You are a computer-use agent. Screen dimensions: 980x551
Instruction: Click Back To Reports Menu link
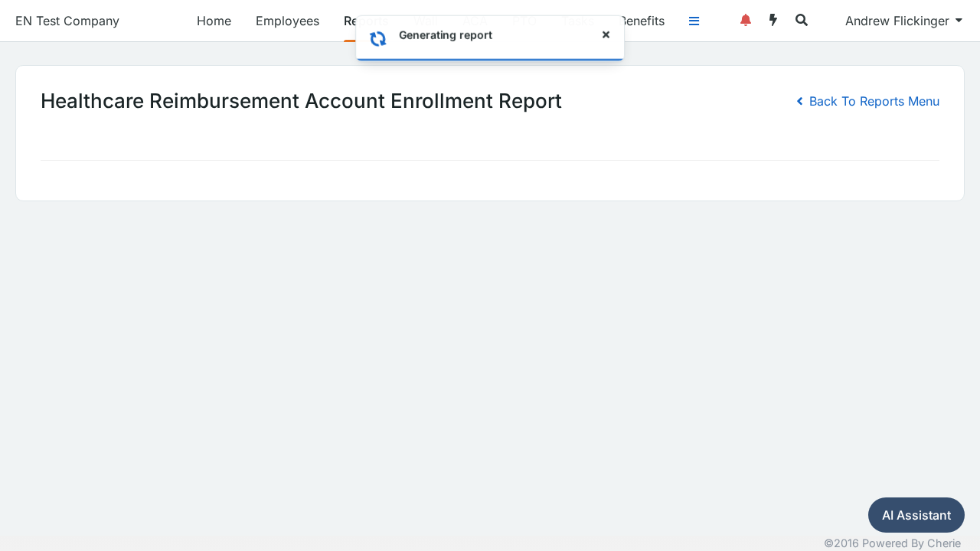tap(867, 101)
